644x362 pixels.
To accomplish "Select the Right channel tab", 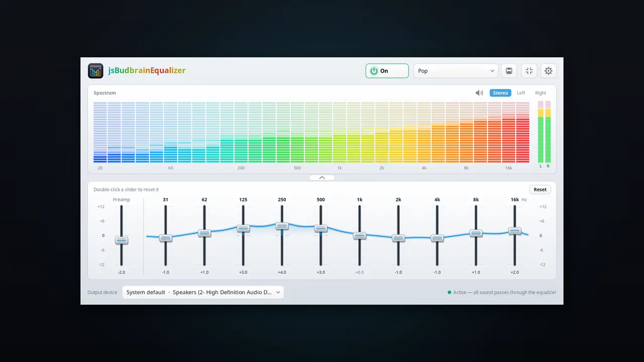I will [x=541, y=93].
